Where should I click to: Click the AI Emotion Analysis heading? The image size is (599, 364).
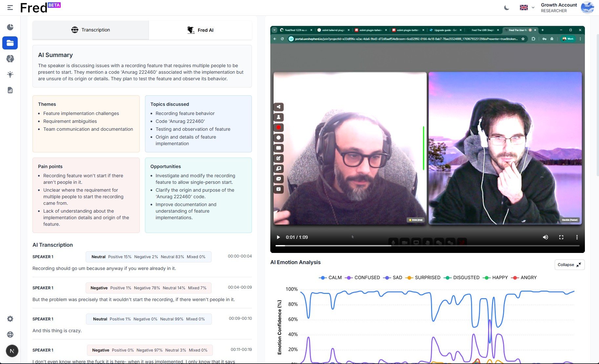point(295,262)
